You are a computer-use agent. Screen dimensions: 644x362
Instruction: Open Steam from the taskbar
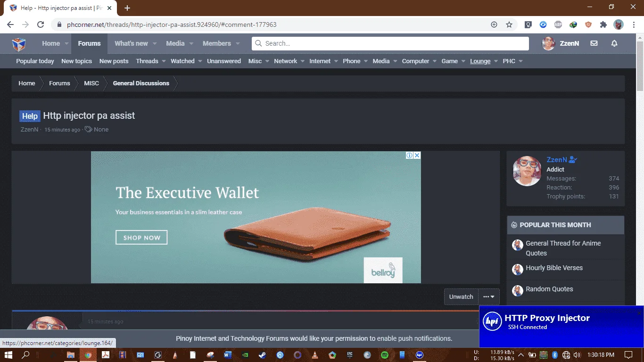click(263, 355)
